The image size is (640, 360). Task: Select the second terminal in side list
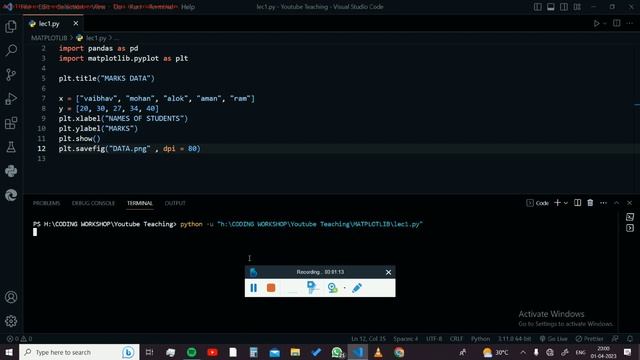[x=630, y=228]
